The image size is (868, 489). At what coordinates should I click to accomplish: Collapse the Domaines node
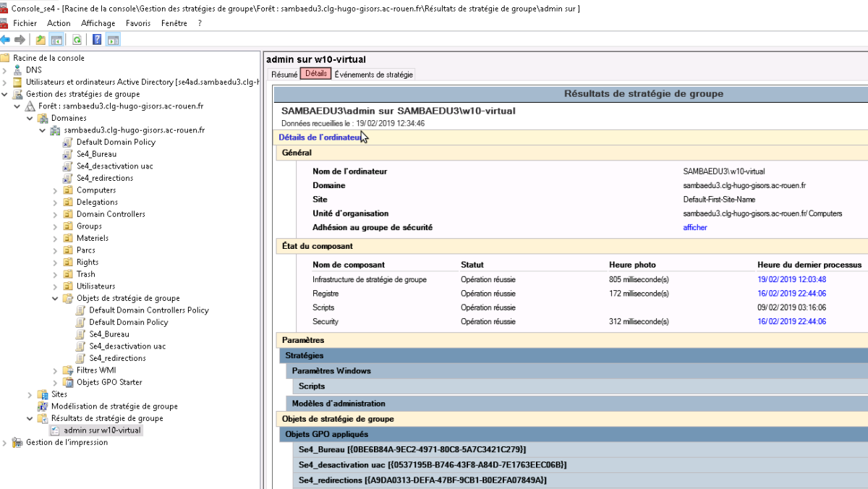coord(30,118)
